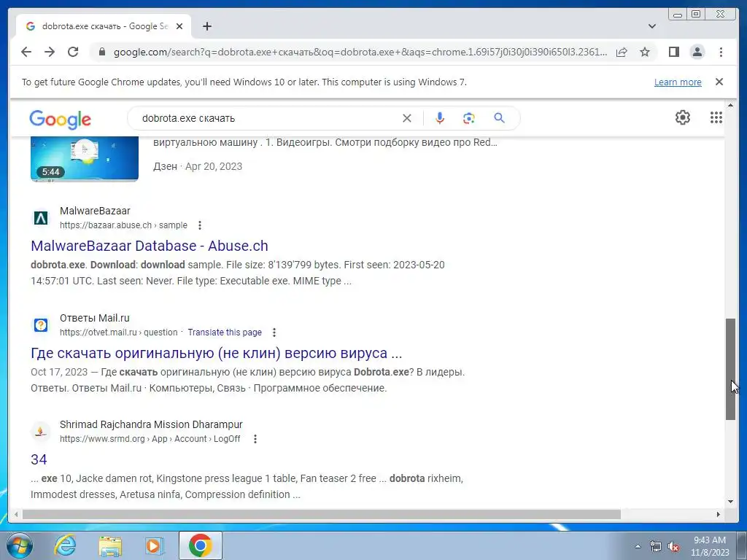
Task: Go back to the previous page
Action: point(26,52)
